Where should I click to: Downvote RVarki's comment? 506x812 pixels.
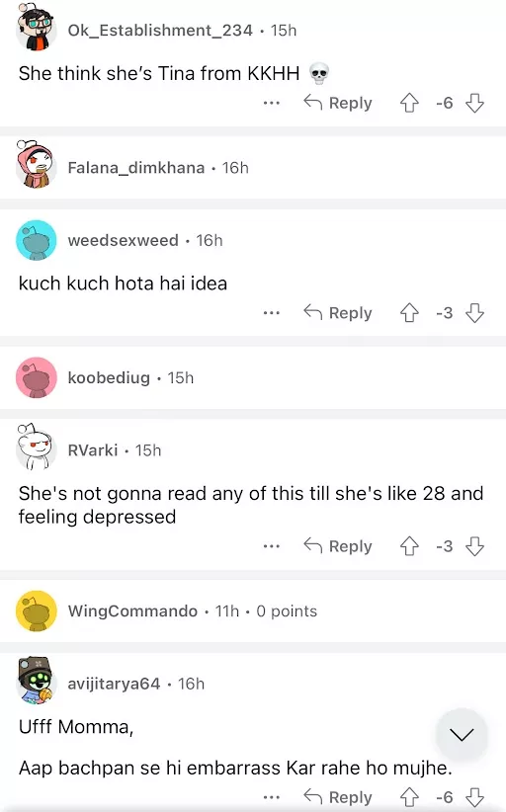click(474, 546)
